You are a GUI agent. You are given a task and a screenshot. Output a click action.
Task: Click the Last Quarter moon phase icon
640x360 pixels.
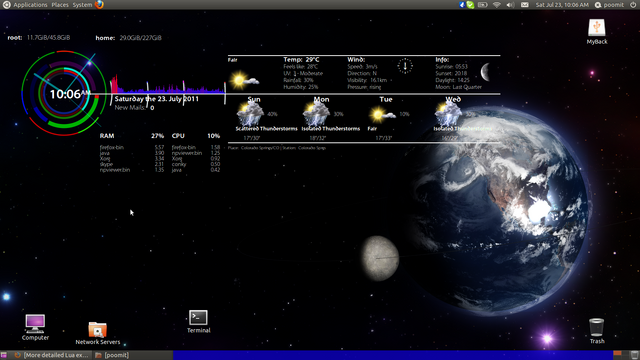coord(486,72)
